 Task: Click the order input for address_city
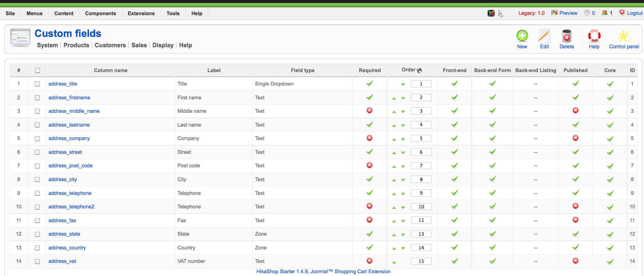pyautogui.click(x=421, y=179)
